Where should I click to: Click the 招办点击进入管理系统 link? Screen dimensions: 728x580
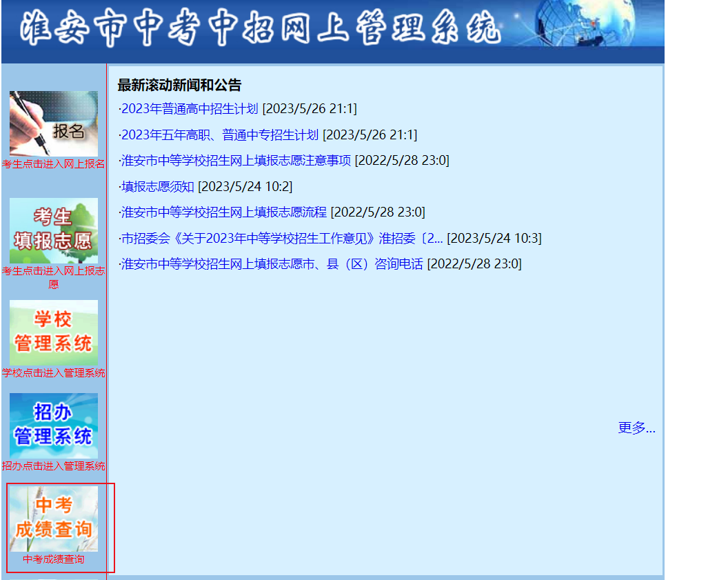54,466
